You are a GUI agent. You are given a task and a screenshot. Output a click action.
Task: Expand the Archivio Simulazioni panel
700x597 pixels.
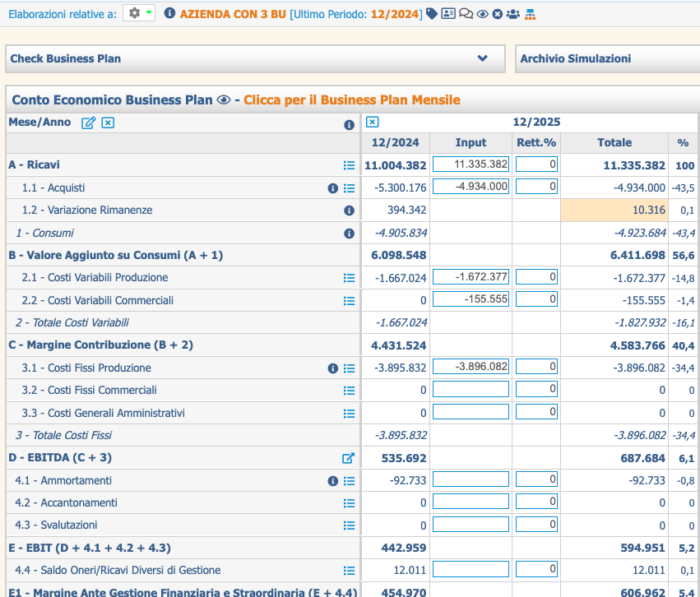[608, 59]
